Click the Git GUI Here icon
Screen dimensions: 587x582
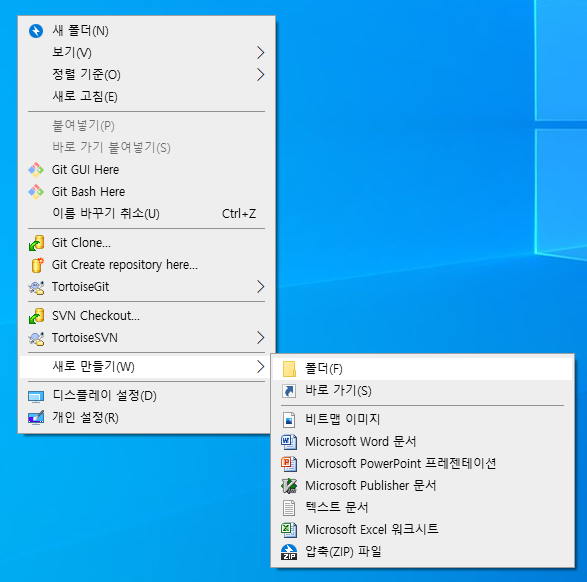click(36, 170)
